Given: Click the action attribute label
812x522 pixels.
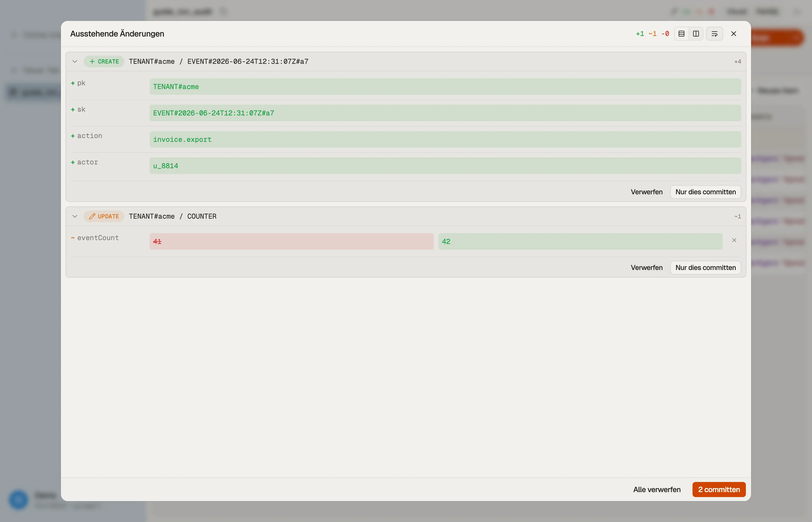Looking at the screenshot, I should pos(90,136).
